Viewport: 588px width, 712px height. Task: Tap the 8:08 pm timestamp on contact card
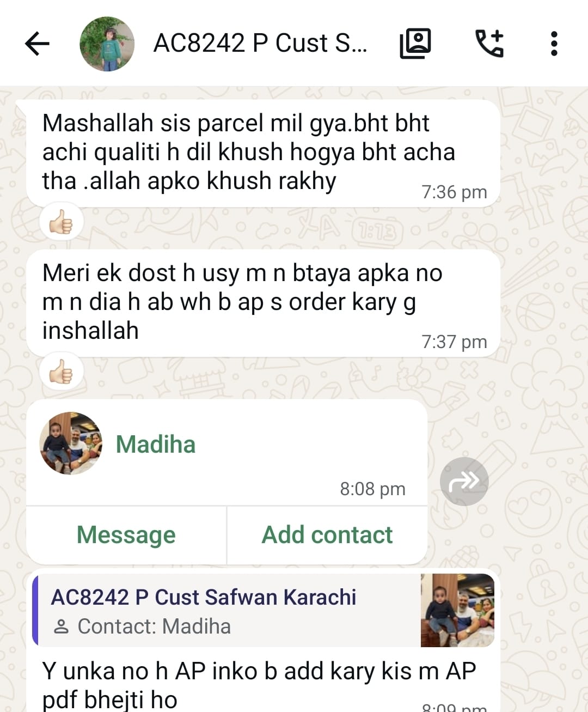373,489
